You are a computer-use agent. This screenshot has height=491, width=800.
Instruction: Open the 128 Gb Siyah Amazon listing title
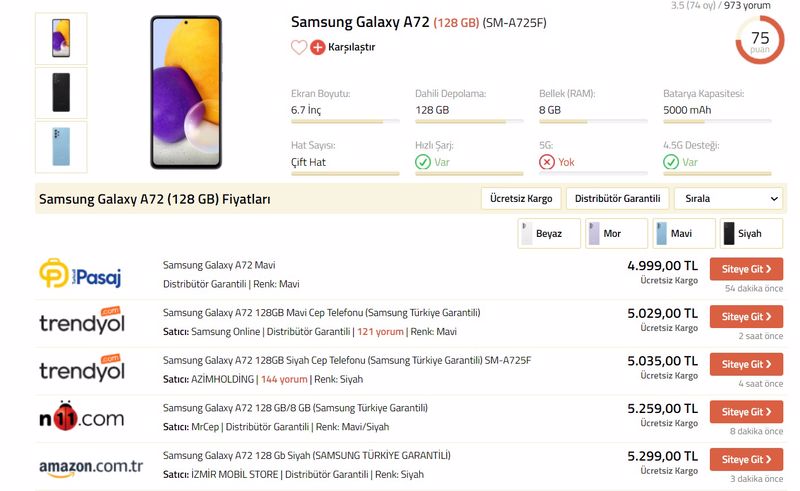307,455
